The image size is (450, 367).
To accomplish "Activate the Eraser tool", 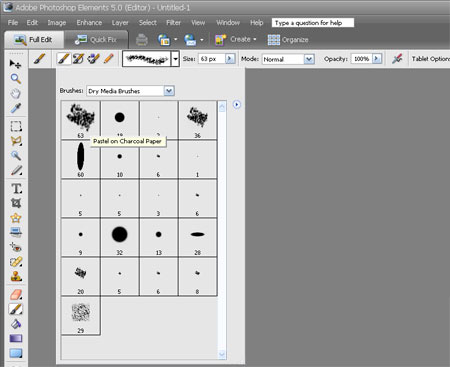I will [16, 295].
